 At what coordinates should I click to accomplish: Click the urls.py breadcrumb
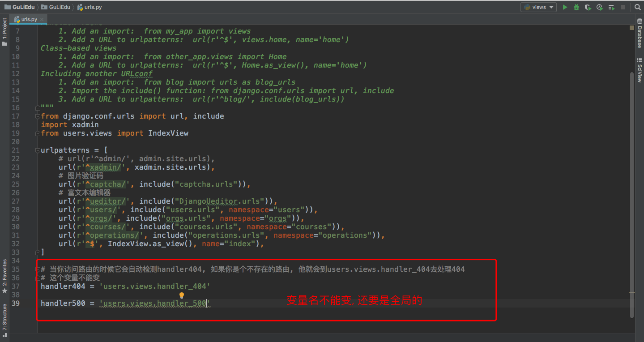[x=90, y=7]
